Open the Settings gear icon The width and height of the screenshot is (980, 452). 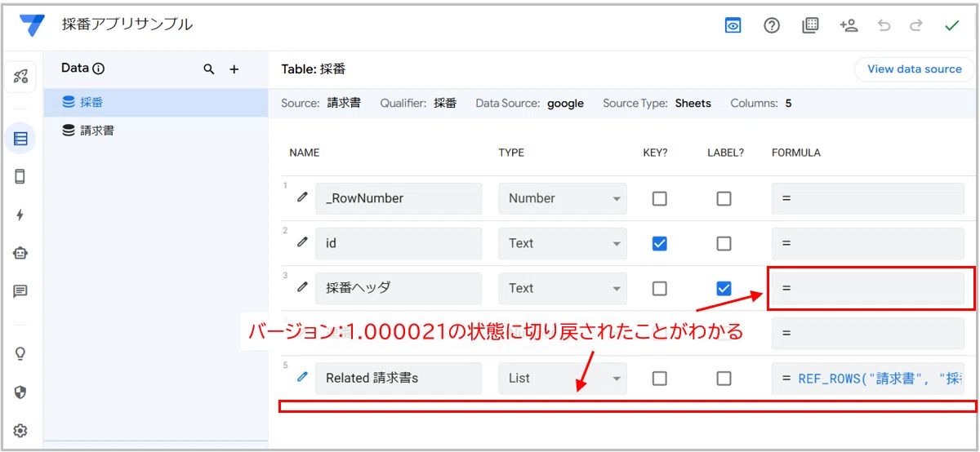20,430
